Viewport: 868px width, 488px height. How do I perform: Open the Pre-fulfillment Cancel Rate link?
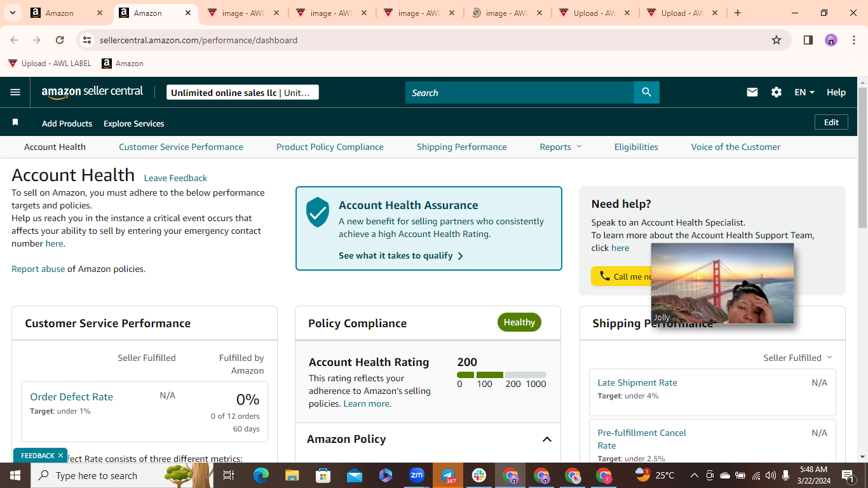click(642, 439)
